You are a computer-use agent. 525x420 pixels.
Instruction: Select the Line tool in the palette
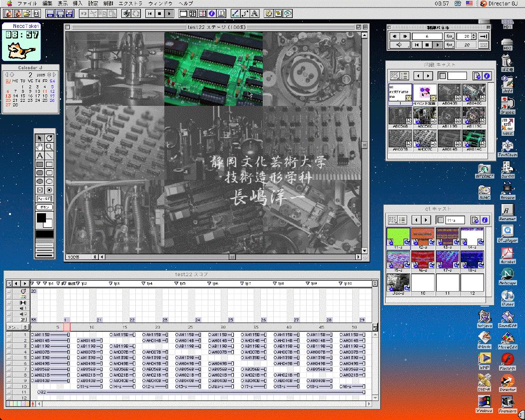pyautogui.click(x=49, y=156)
